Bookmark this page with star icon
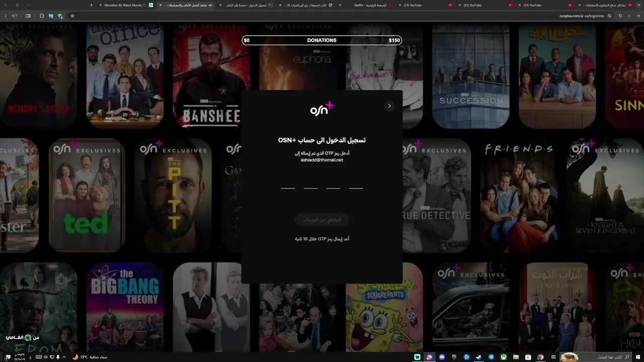Image resolution: width=644 pixels, height=362 pixels. (x=72, y=16)
